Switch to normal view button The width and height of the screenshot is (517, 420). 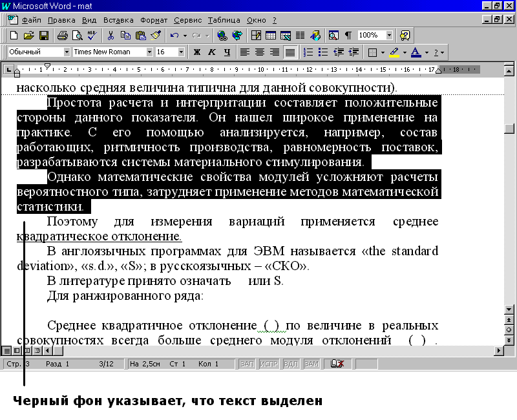[6, 350]
